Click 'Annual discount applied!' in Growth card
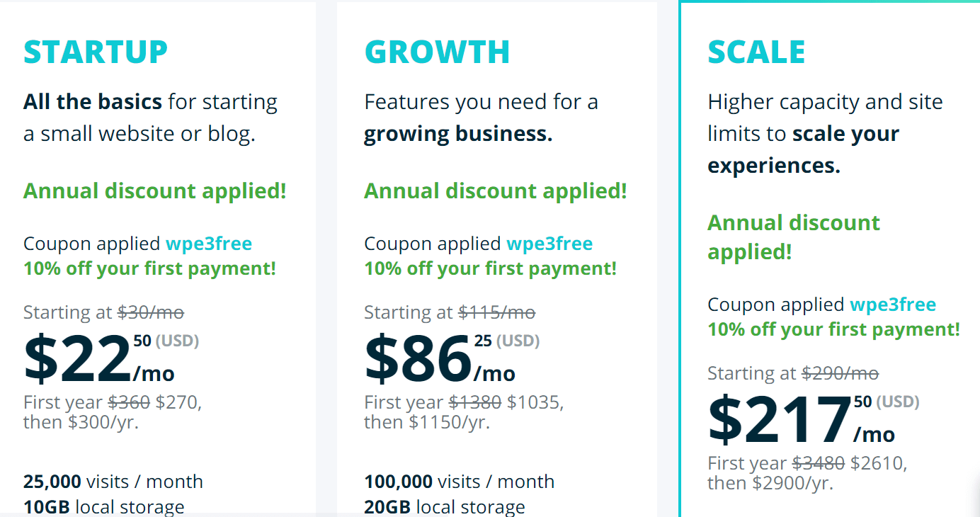 click(x=496, y=191)
